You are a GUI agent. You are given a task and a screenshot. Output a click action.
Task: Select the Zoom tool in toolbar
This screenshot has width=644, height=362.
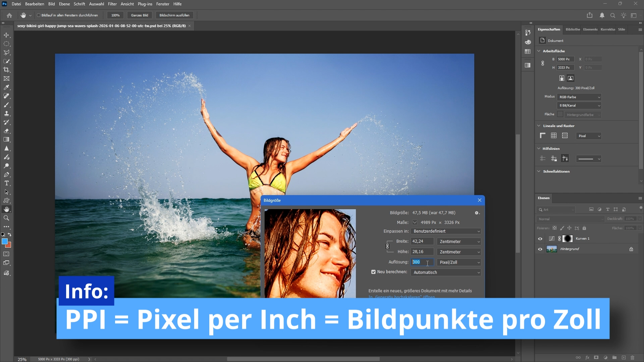pyautogui.click(x=6, y=218)
